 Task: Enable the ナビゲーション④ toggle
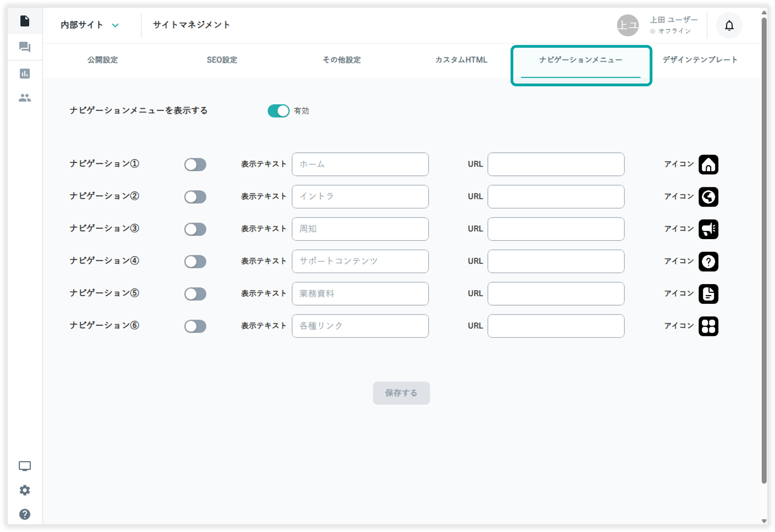point(195,262)
